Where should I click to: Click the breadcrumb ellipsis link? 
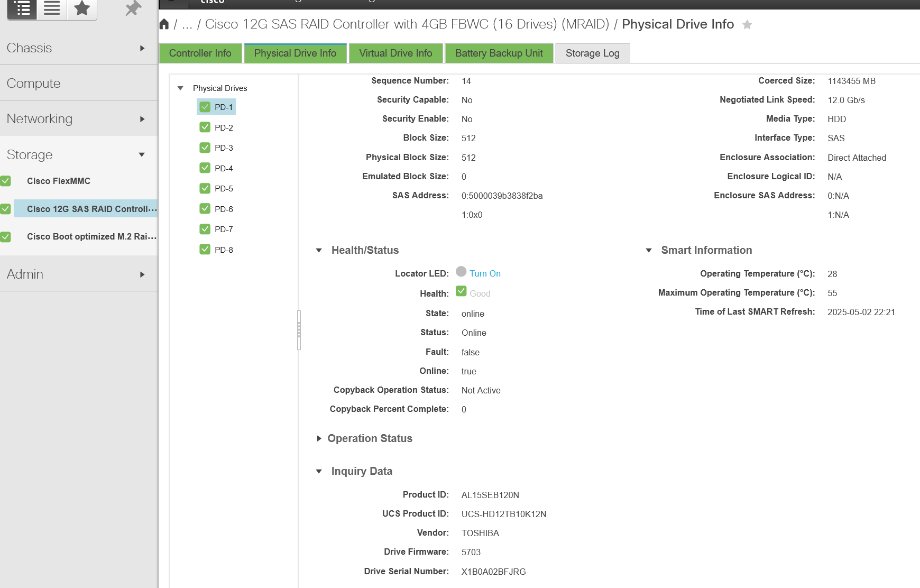pyautogui.click(x=187, y=24)
